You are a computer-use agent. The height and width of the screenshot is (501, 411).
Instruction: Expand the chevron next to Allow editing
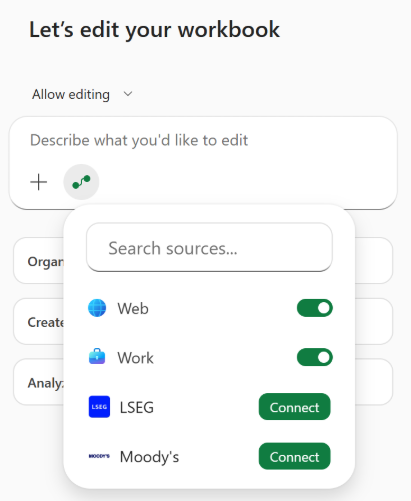coord(128,94)
